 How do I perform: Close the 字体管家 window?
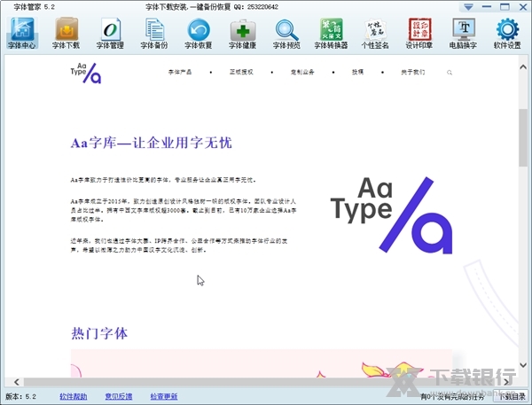(523, 7)
